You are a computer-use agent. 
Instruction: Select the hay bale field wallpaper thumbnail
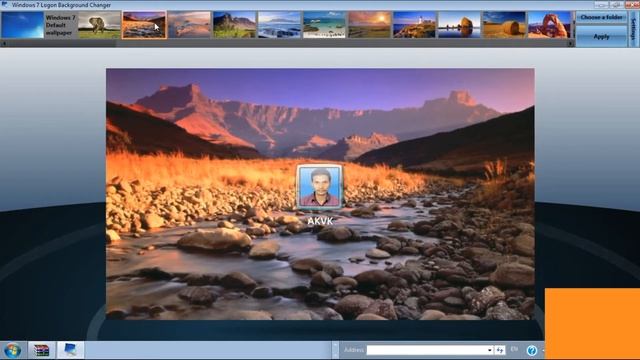tap(504, 25)
